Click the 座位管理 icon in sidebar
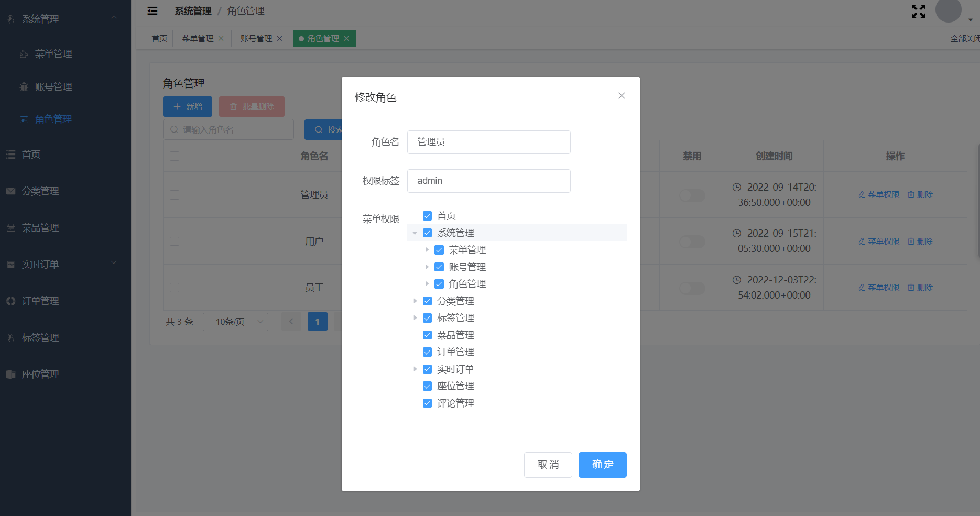Viewport: 980px width, 516px height. tap(10, 375)
